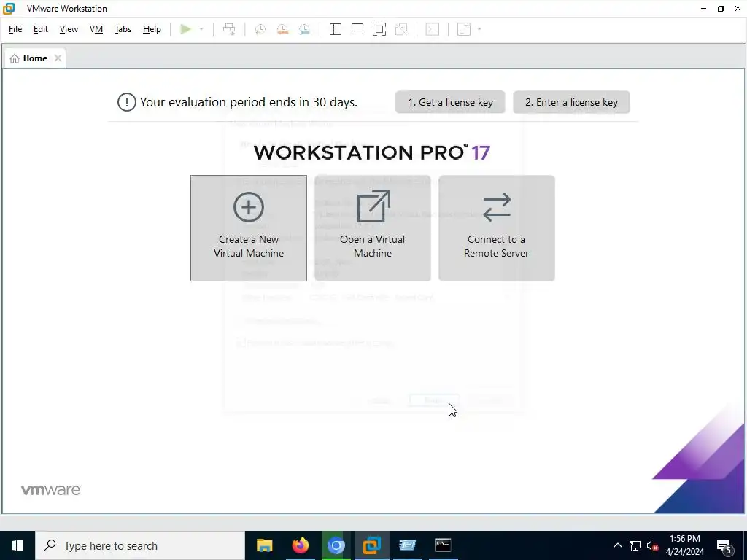Open File Explorer from taskbar
The width and height of the screenshot is (747, 560).
tap(264, 545)
